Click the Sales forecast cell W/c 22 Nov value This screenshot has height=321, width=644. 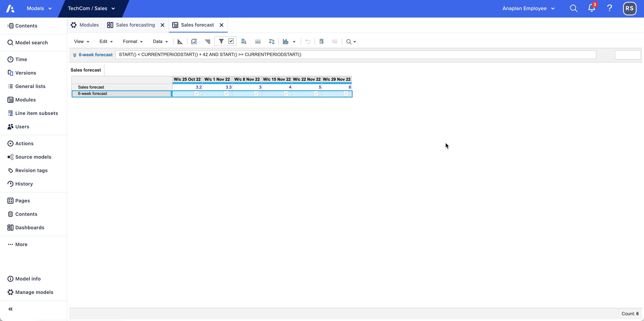pyautogui.click(x=307, y=87)
